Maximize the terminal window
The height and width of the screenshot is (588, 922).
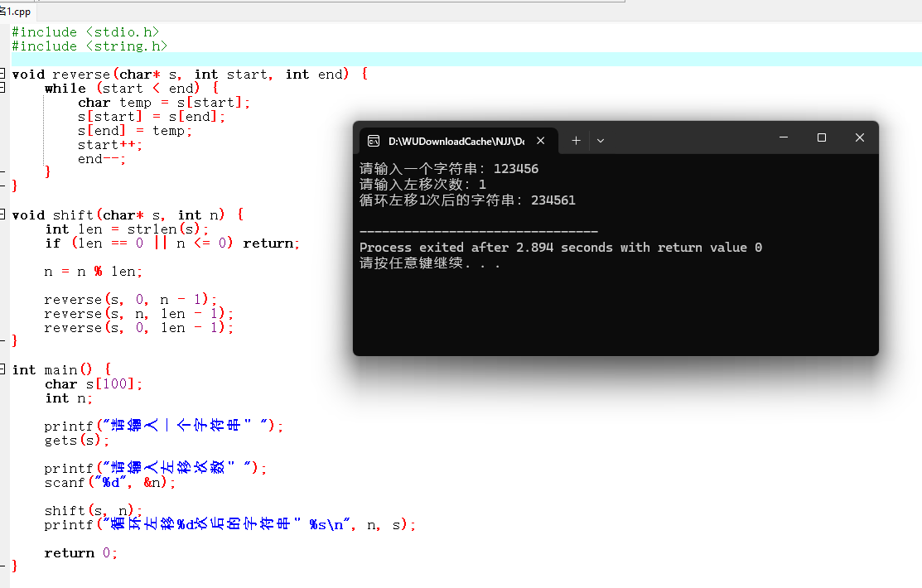822,137
